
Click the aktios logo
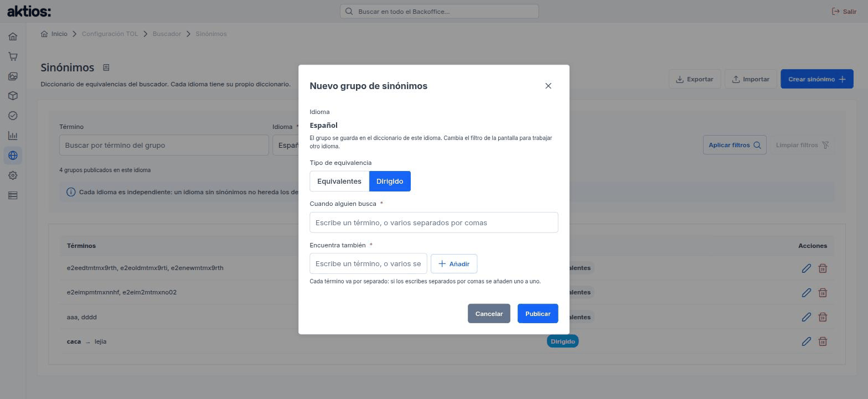[x=29, y=11]
